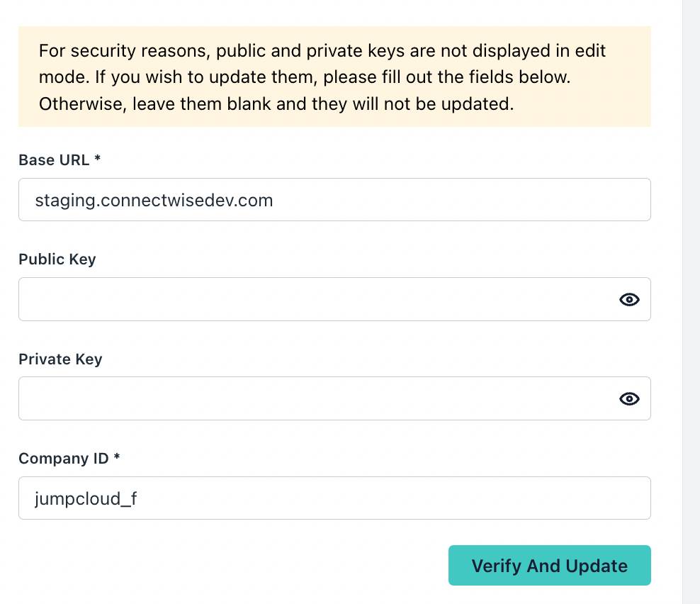This screenshot has height=604, width=700.
Task: Click the gray scrollbar strip at right edge
Action: [x=691, y=302]
